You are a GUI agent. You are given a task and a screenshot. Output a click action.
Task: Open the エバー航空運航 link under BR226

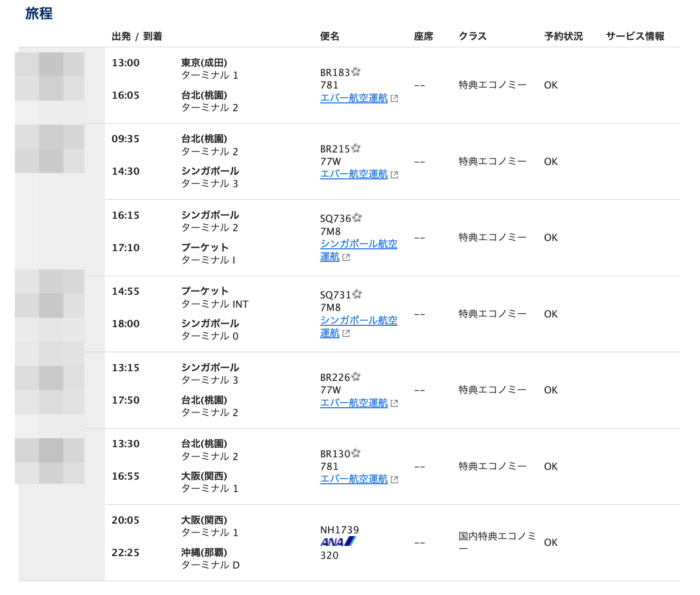[x=353, y=403]
